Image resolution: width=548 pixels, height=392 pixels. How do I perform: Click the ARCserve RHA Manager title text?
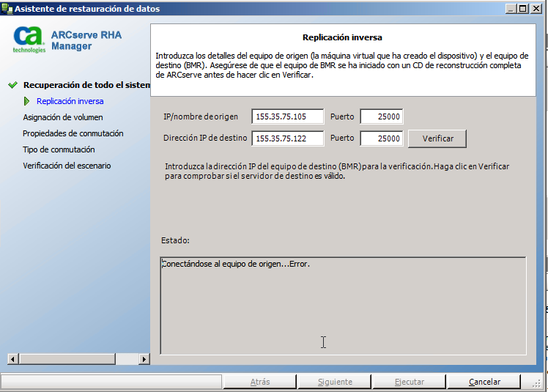pyautogui.click(x=86, y=40)
